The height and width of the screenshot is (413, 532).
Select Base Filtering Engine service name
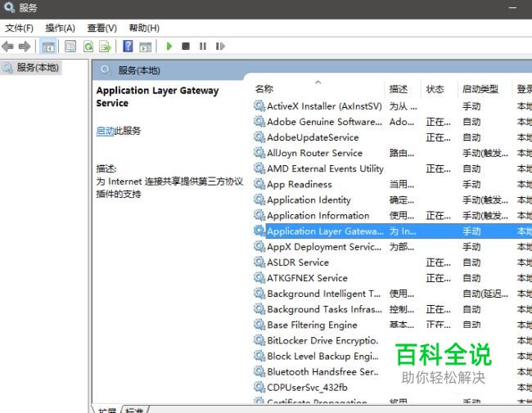pyautogui.click(x=312, y=325)
